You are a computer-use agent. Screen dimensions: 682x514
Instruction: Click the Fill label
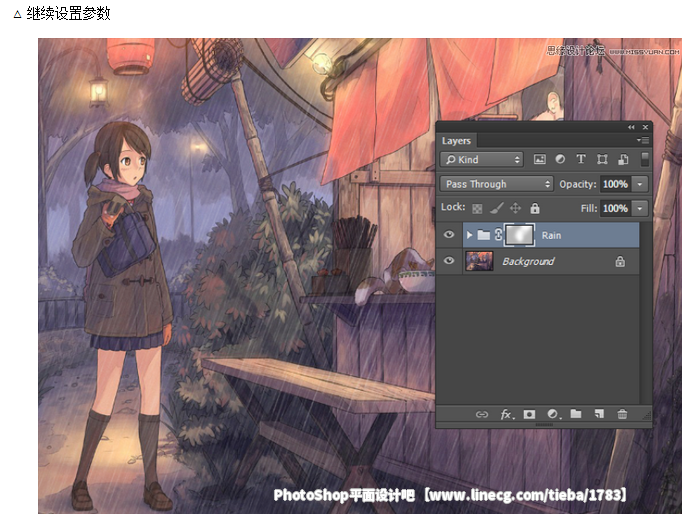coord(589,209)
